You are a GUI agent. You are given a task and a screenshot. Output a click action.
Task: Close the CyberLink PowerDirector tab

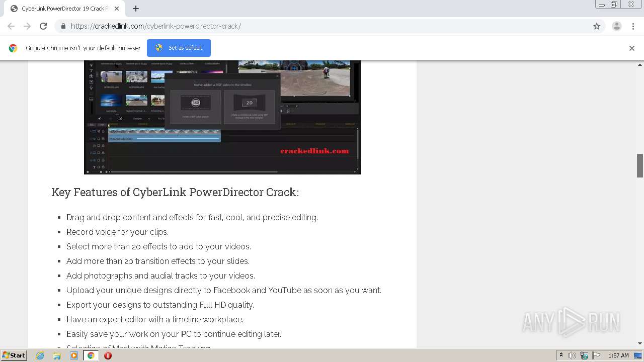[117, 9]
